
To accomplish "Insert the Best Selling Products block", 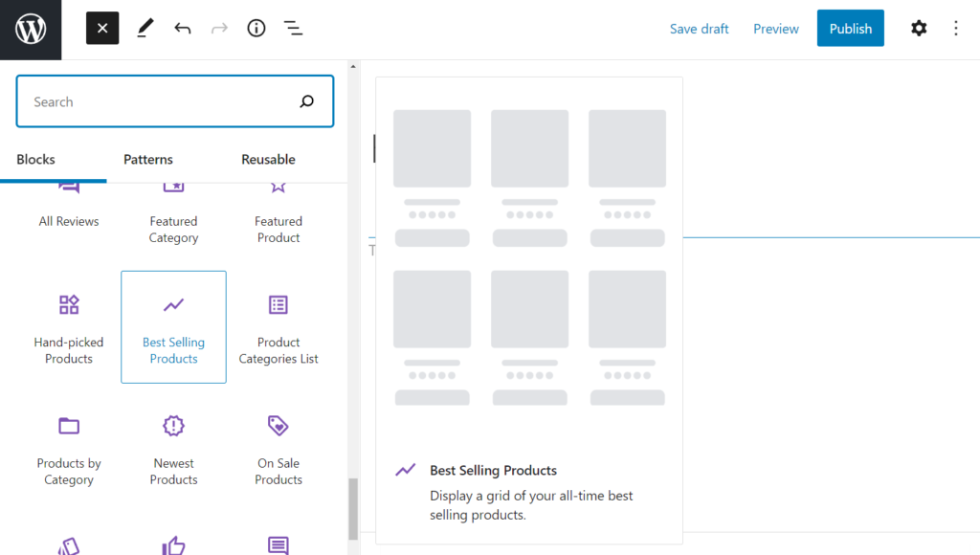I will [173, 326].
